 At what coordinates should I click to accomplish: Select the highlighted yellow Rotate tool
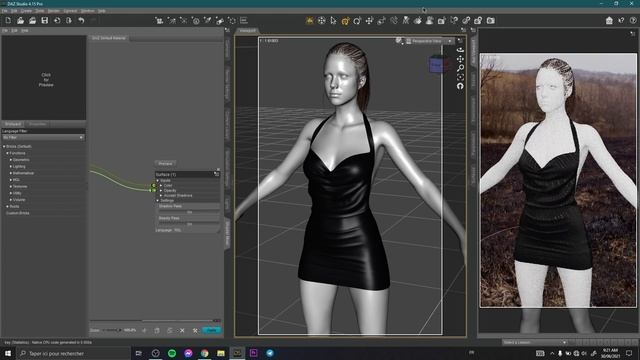[345, 20]
